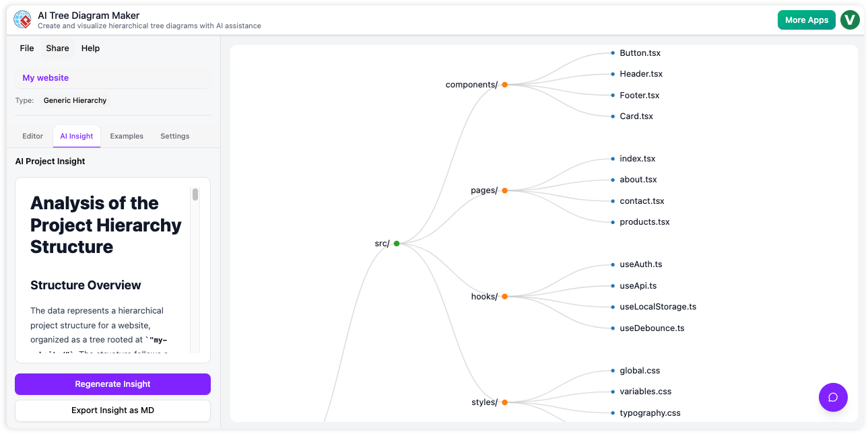This screenshot has height=434, width=868.
Task: Switch to the Editor tab
Action: coord(32,135)
